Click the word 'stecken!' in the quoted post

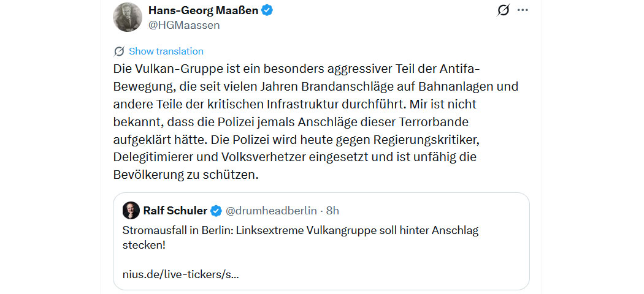coord(144,245)
